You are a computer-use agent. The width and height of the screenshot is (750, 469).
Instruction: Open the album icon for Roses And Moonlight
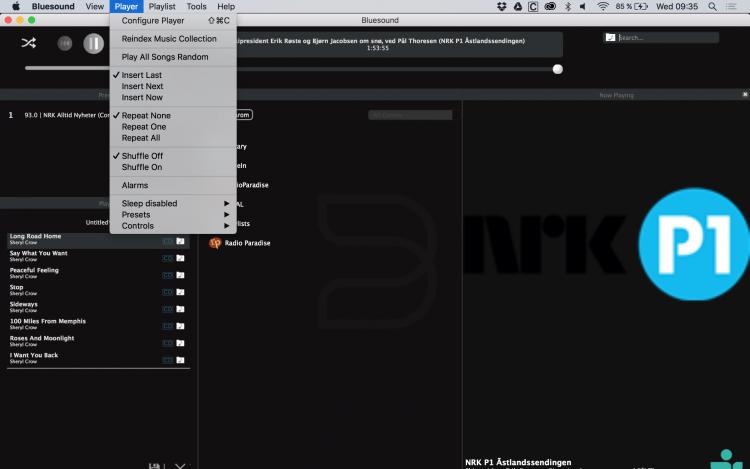pyautogui.click(x=180, y=343)
